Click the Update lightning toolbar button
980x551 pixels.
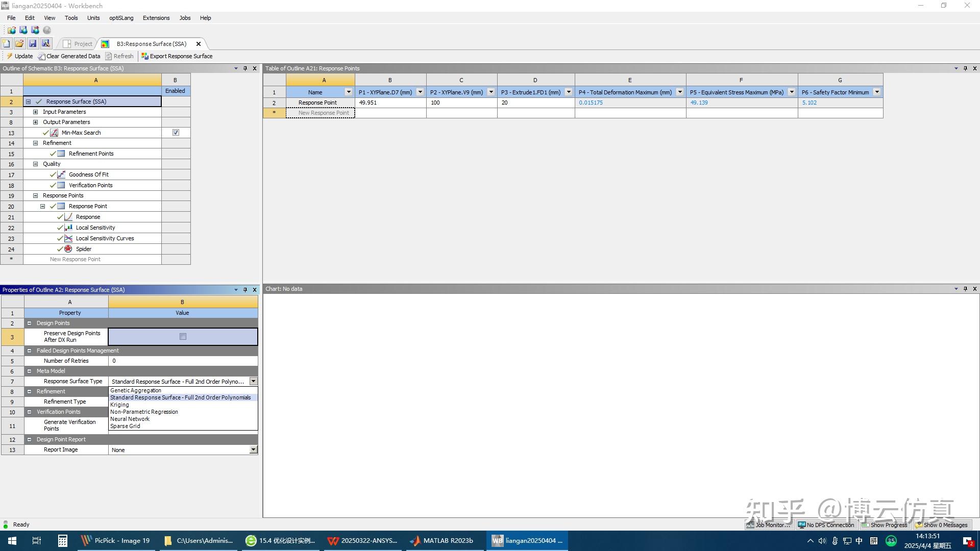(x=19, y=56)
